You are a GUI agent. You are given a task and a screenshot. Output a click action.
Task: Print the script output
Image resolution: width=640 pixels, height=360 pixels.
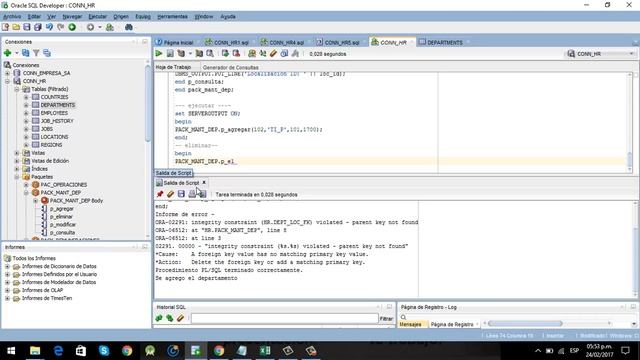pyautogui.click(x=192, y=194)
